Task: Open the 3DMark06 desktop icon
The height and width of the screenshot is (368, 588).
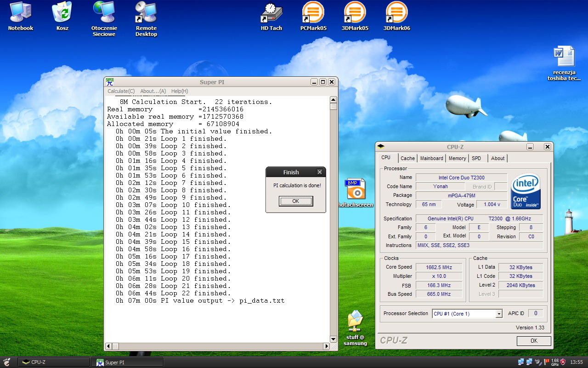Action: click(x=396, y=13)
